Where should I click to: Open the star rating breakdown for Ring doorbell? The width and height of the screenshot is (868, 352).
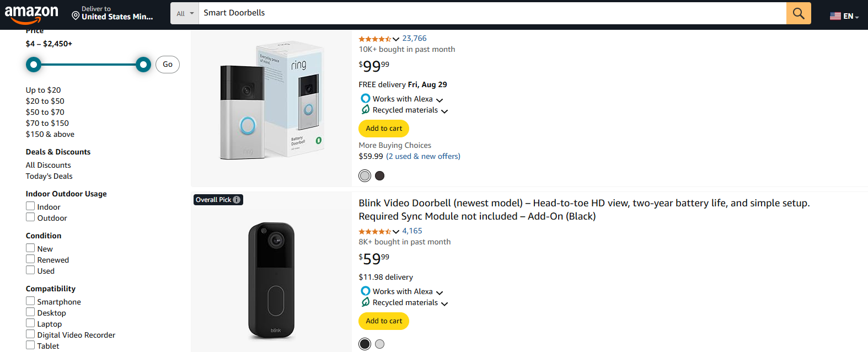coord(397,39)
